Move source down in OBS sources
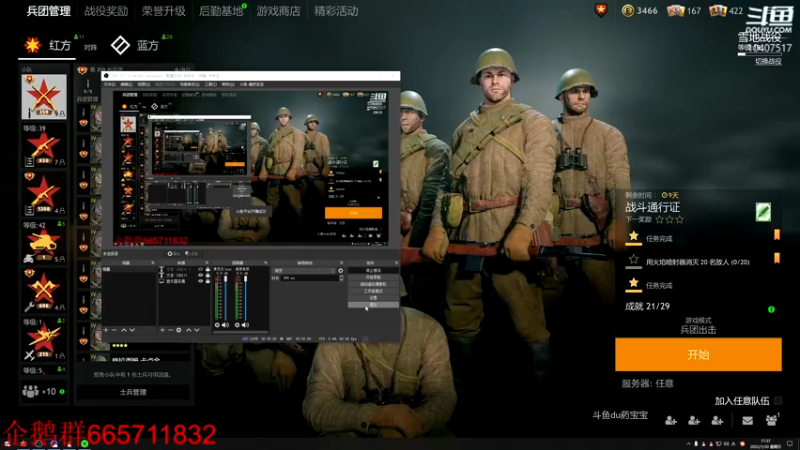800x450 pixels. [197, 331]
